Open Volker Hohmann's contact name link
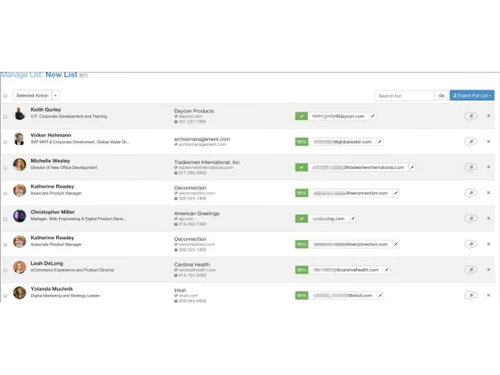500x375 pixels. (51, 135)
